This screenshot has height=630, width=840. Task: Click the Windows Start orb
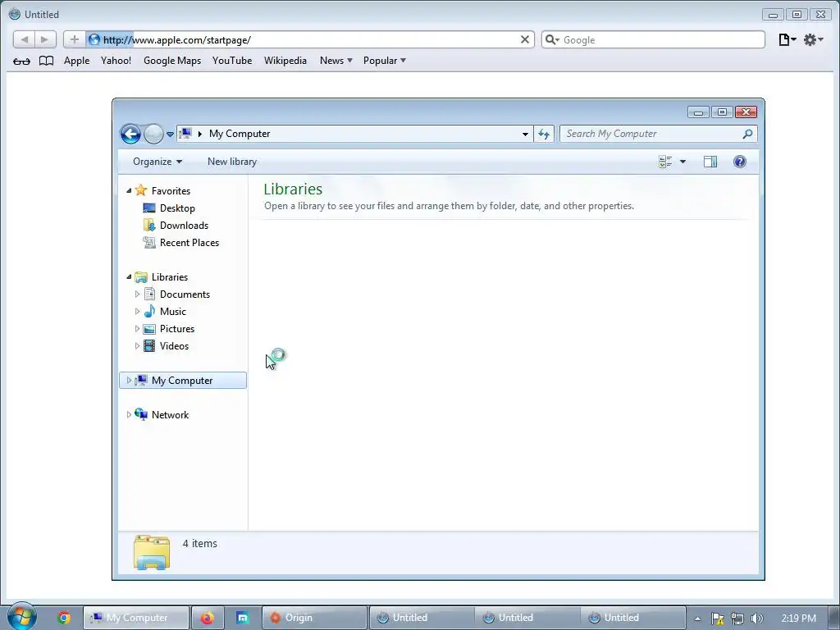tap(21, 617)
